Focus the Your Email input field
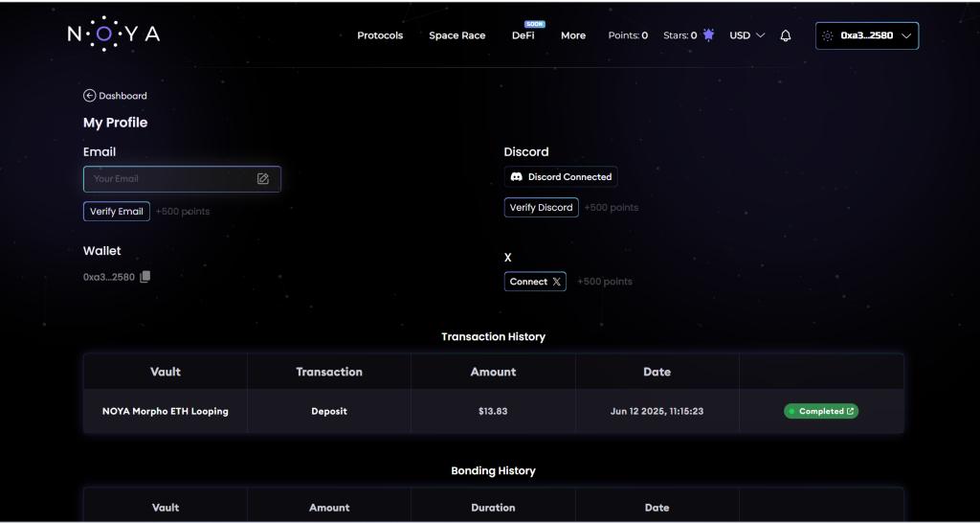 pos(182,179)
